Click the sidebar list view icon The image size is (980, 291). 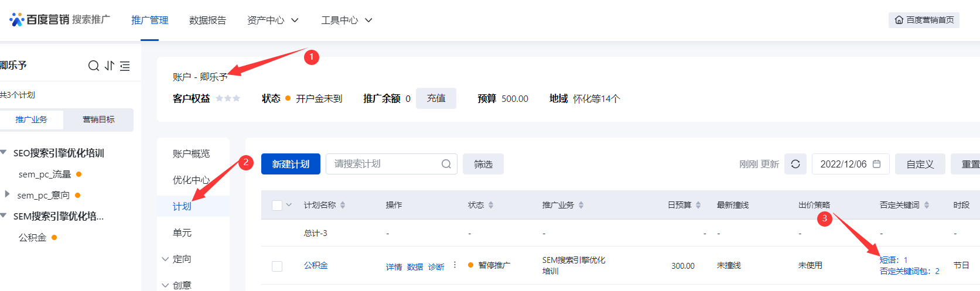tap(125, 66)
